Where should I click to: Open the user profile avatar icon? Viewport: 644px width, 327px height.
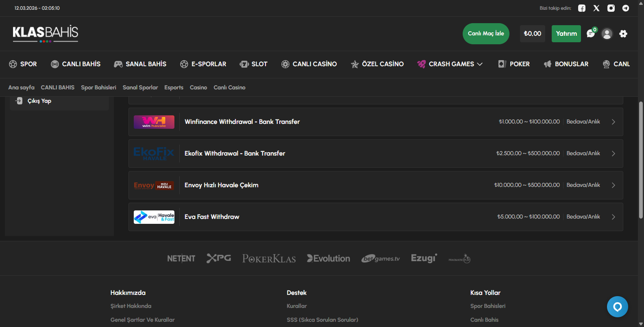tap(607, 34)
